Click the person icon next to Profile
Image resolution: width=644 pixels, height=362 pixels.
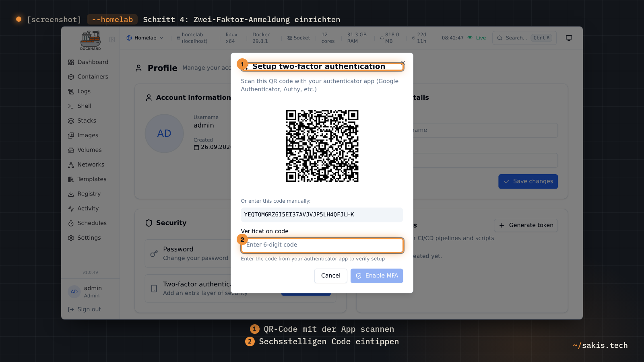(x=138, y=68)
